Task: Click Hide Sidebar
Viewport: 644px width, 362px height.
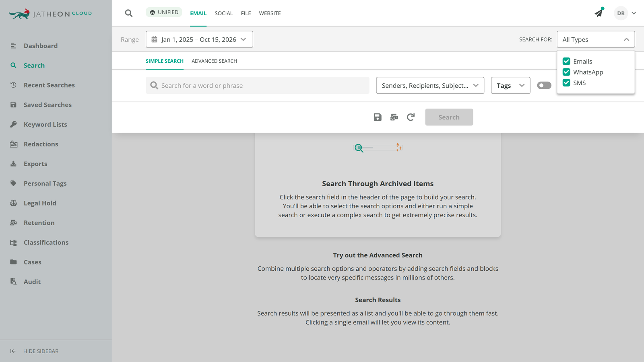Action: point(34,351)
